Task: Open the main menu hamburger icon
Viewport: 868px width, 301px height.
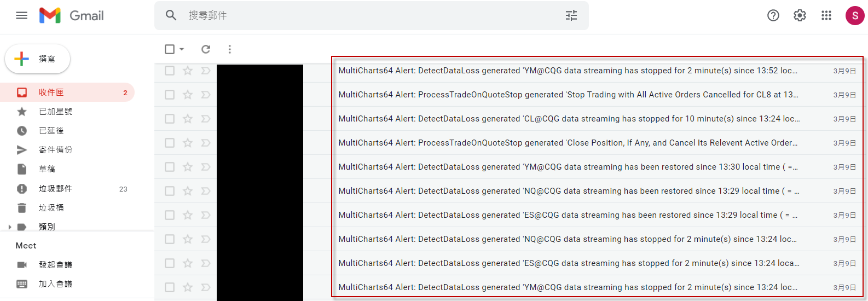Action: click(22, 15)
